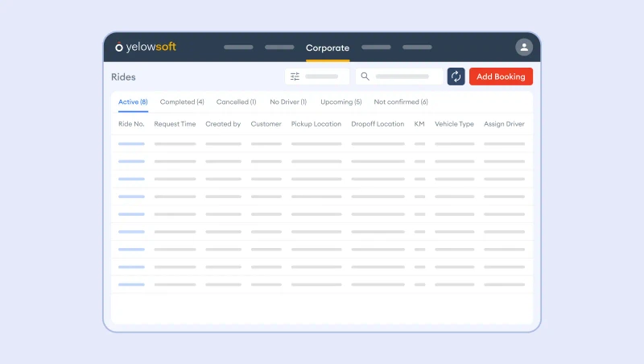This screenshot has height=364, width=644.
Task: Click the refresh rides icon button
Action: pyautogui.click(x=456, y=77)
